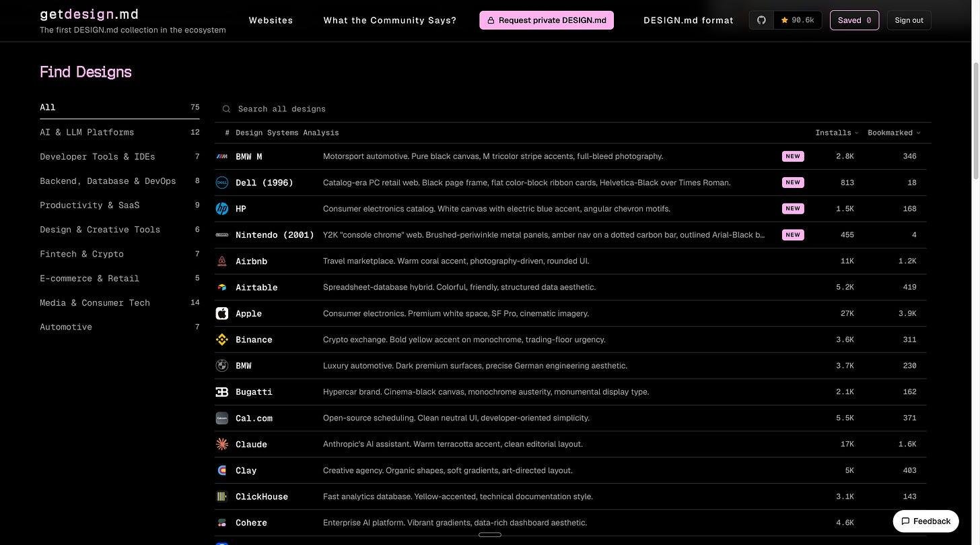Click Clay's creative agency description
The width and height of the screenshot is (980, 545).
pyautogui.click(x=448, y=471)
